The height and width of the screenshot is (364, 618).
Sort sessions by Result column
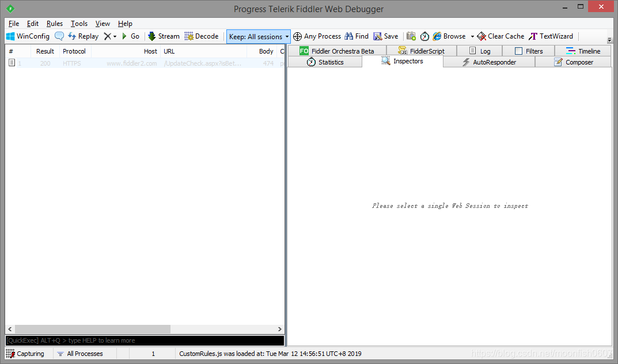(x=46, y=51)
